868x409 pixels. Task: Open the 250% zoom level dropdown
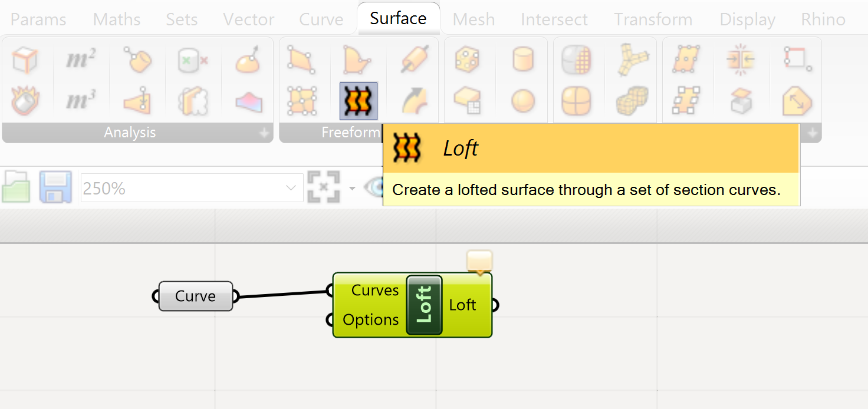coord(291,188)
